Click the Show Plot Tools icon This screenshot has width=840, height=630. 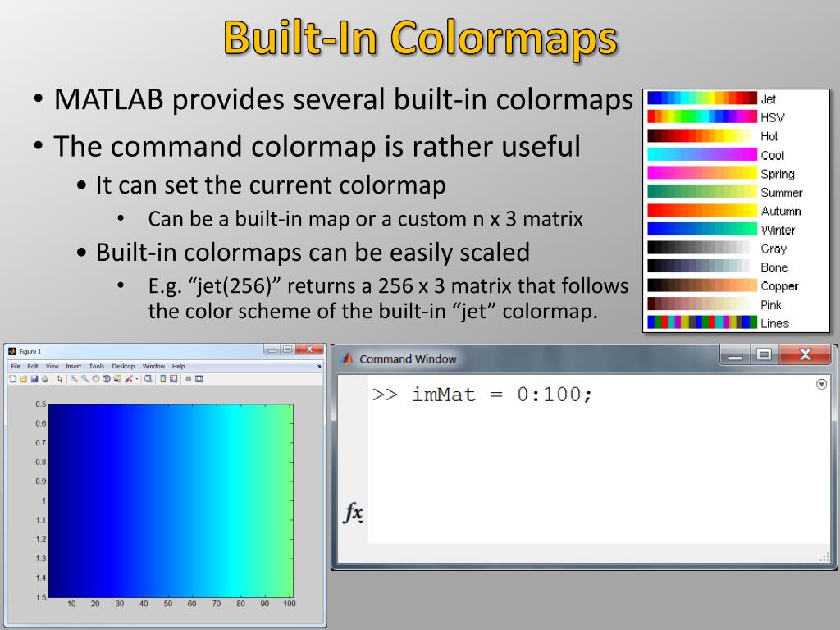pyautogui.click(x=199, y=379)
